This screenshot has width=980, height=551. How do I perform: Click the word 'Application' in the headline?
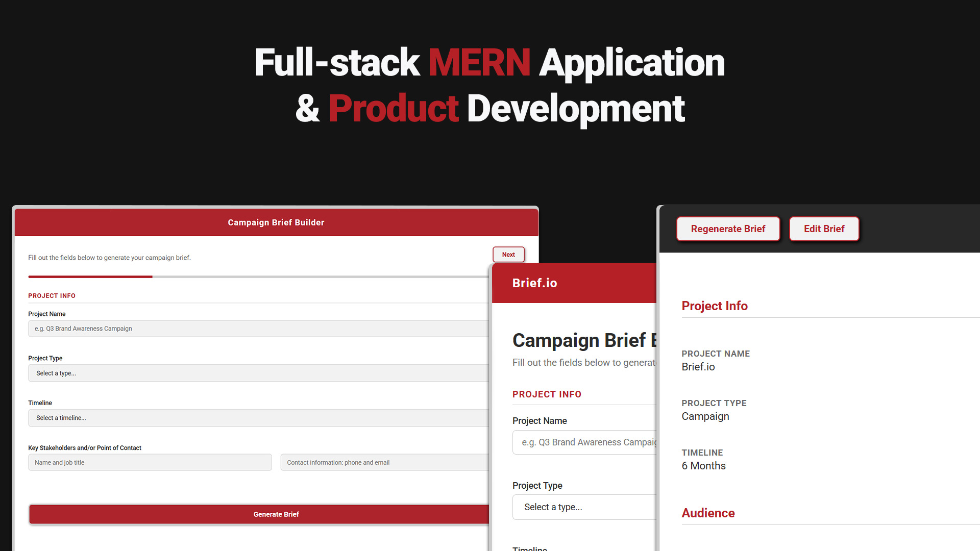(x=632, y=63)
